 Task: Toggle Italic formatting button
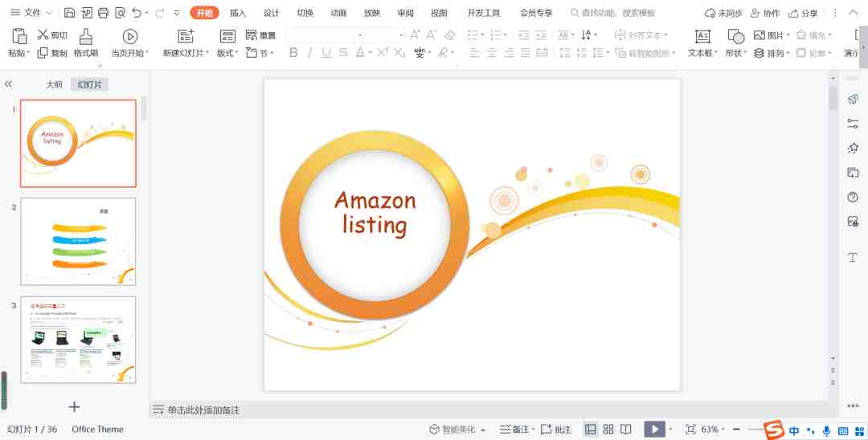click(x=310, y=53)
